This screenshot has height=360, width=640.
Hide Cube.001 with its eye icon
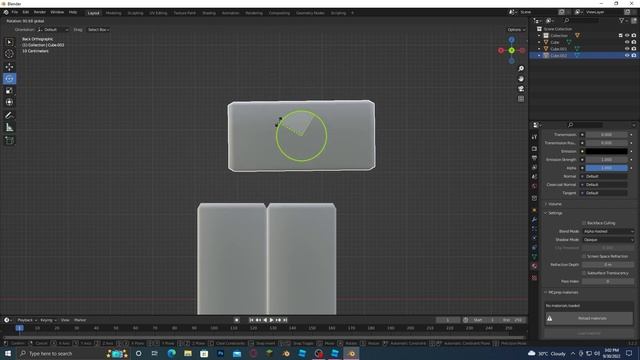(x=627, y=49)
